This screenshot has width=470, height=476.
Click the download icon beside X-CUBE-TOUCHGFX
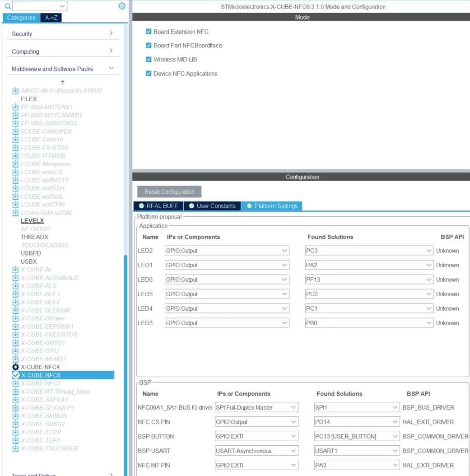tap(15, 448)
